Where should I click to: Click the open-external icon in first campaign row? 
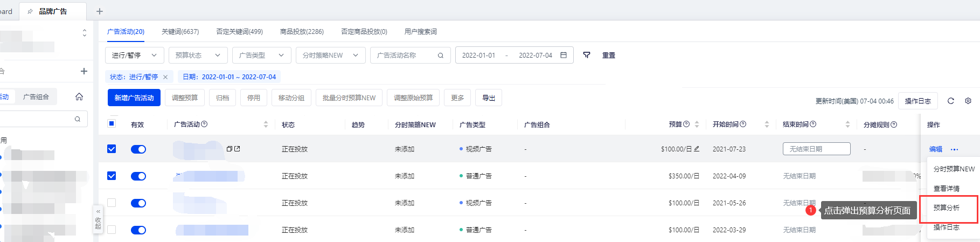(x=237, y=149)
